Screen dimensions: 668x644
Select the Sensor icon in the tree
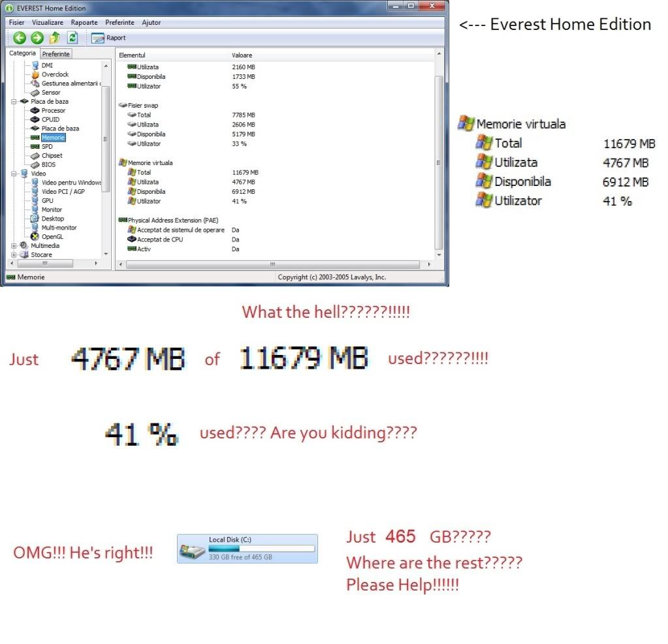point(35,93)
